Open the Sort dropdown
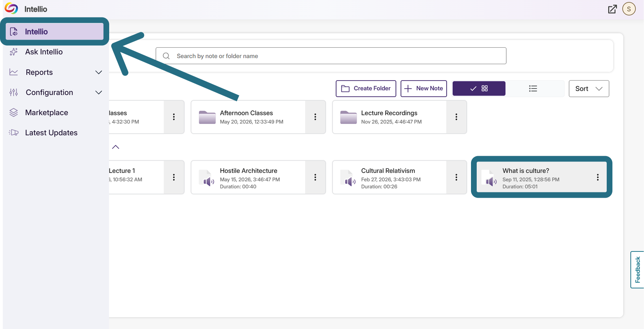Viewport: 644px width, 329px height. tap(589, 89)
